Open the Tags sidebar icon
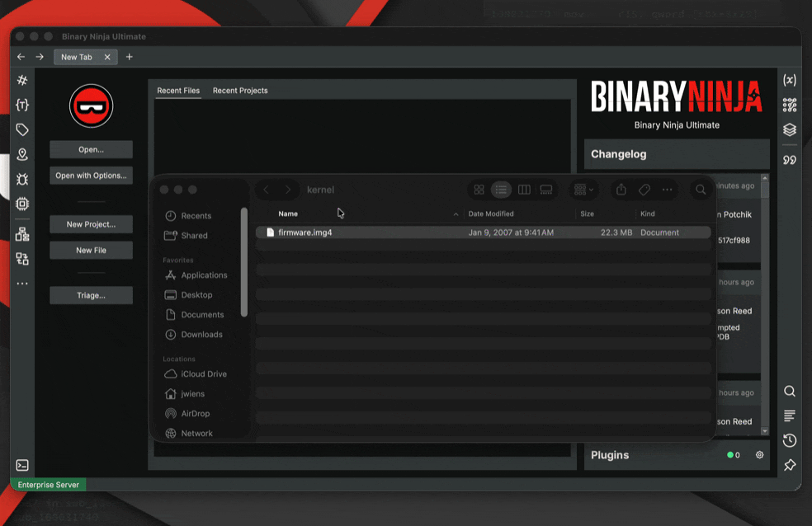 point(22,129)
